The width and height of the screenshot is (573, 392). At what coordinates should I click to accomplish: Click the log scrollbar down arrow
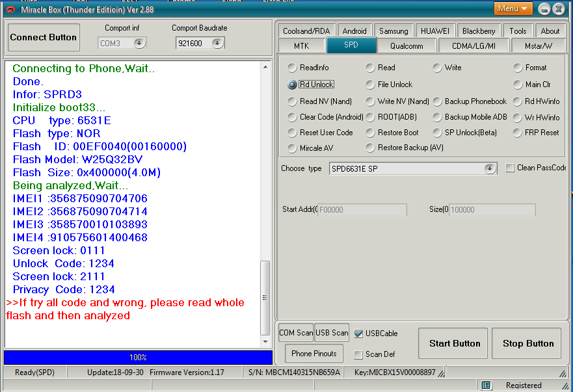265,342
